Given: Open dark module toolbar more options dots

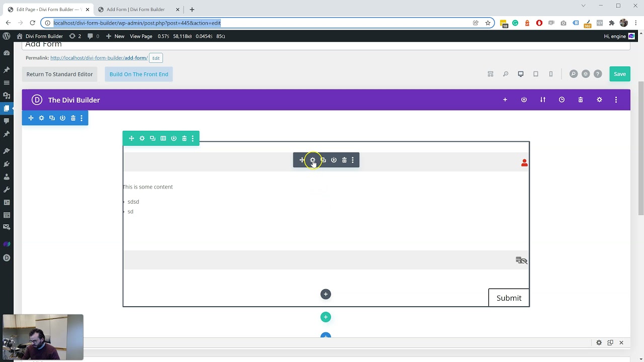Looking at the screenshot, I should (353, 160).
